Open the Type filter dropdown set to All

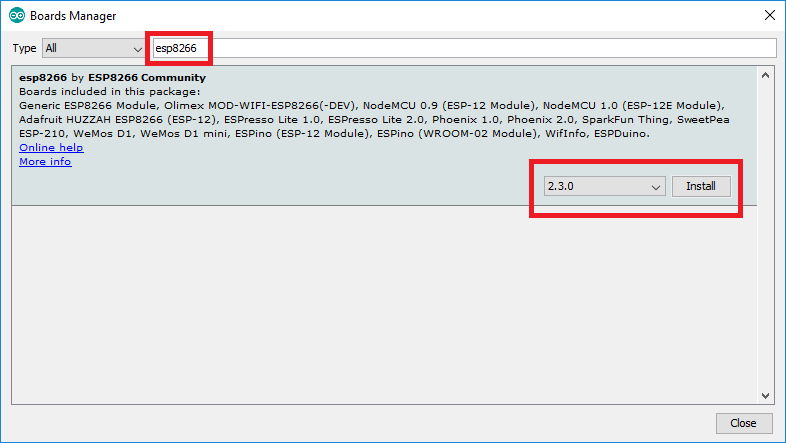(93, 48)
